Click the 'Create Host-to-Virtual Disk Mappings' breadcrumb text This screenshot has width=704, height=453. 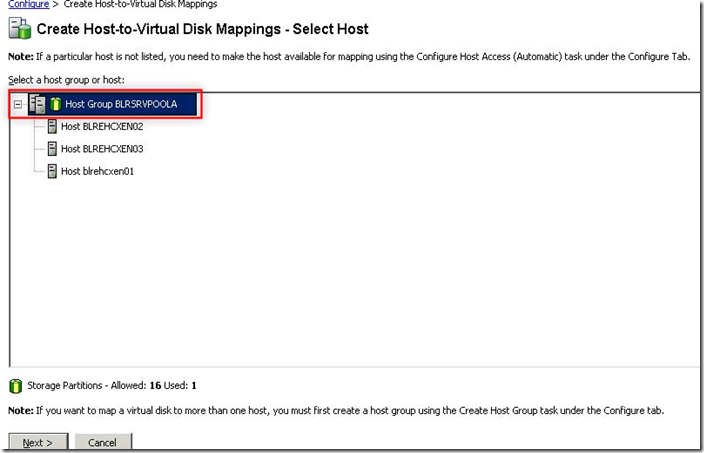click(x=141, y=4)
